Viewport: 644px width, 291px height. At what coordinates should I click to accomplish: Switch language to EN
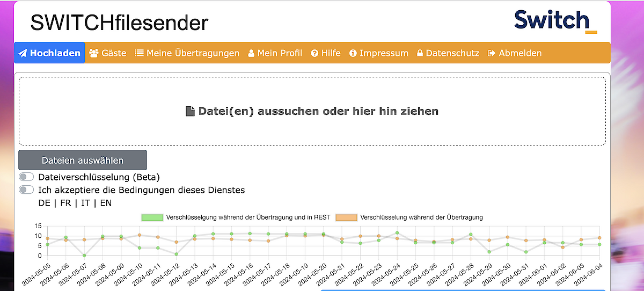tap(106, 203)
